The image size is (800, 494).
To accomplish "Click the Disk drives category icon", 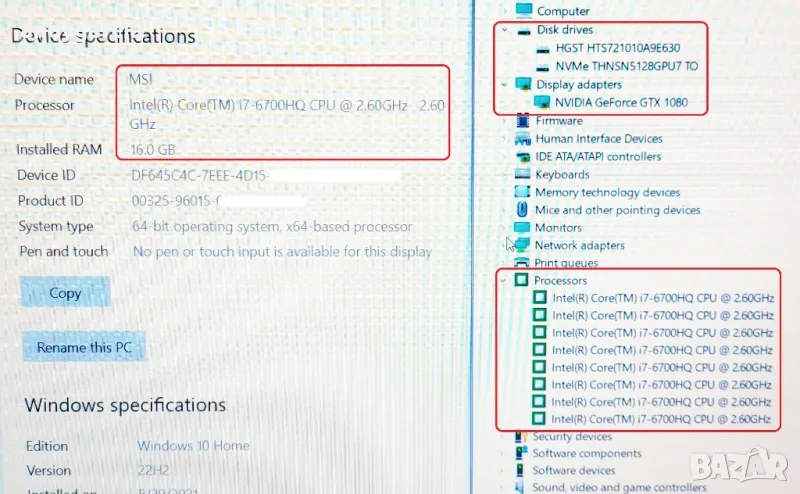I will point(523,31).
